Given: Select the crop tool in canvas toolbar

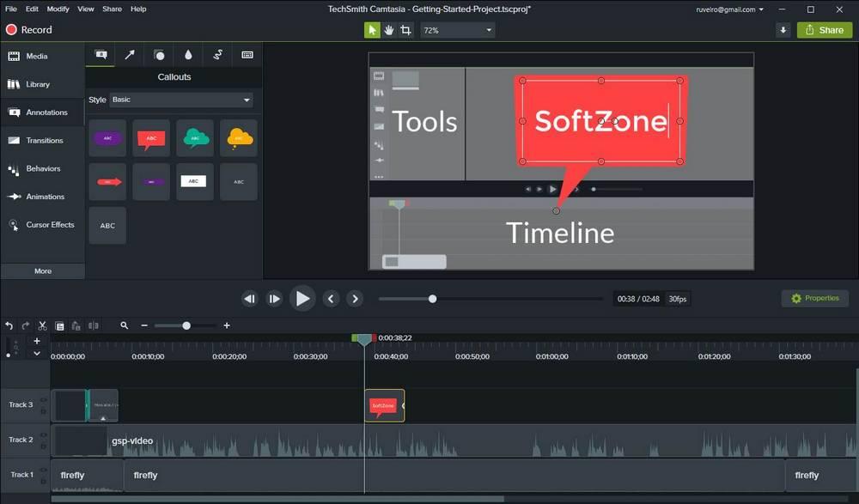Looking at the screenshot, I should (x=405, y=30).
